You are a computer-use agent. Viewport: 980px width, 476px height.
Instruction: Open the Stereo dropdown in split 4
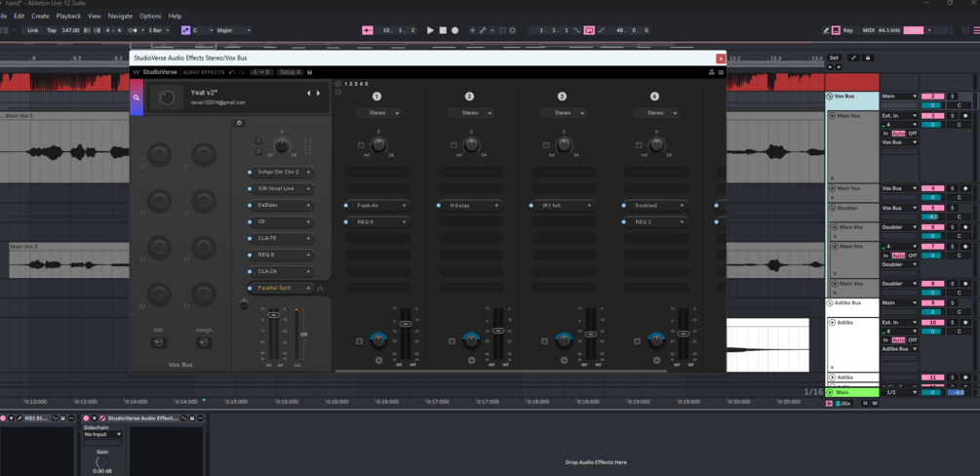[655, 113]
